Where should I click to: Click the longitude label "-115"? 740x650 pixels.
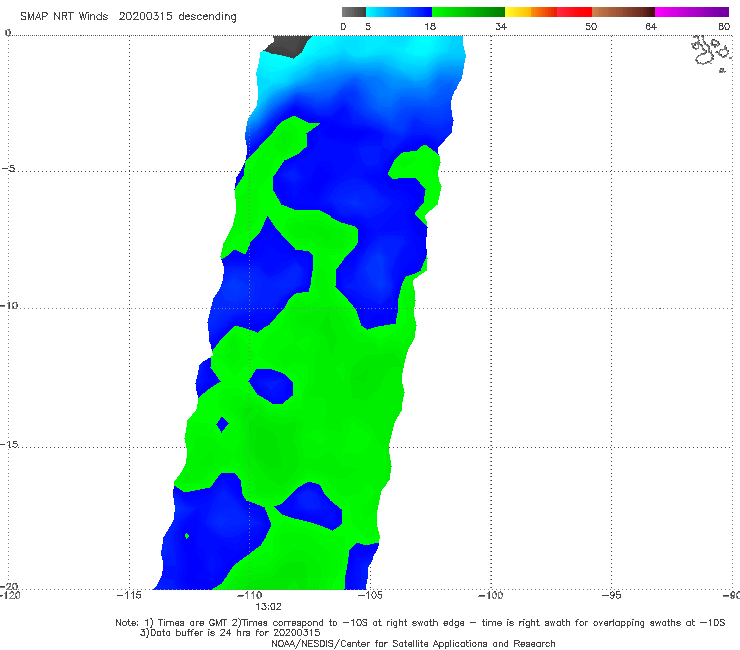(x=129, y=595)
